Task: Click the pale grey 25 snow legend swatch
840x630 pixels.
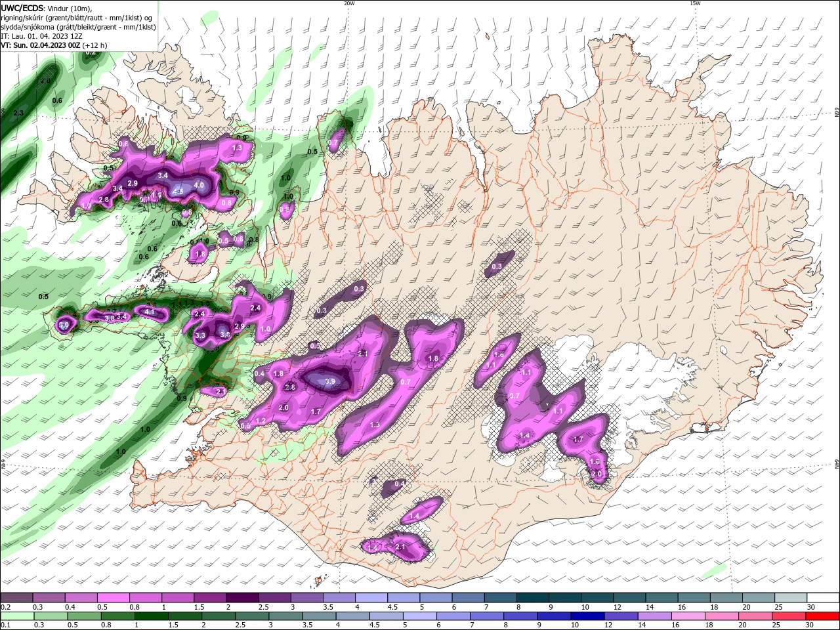Action: [x=791, y=598]
